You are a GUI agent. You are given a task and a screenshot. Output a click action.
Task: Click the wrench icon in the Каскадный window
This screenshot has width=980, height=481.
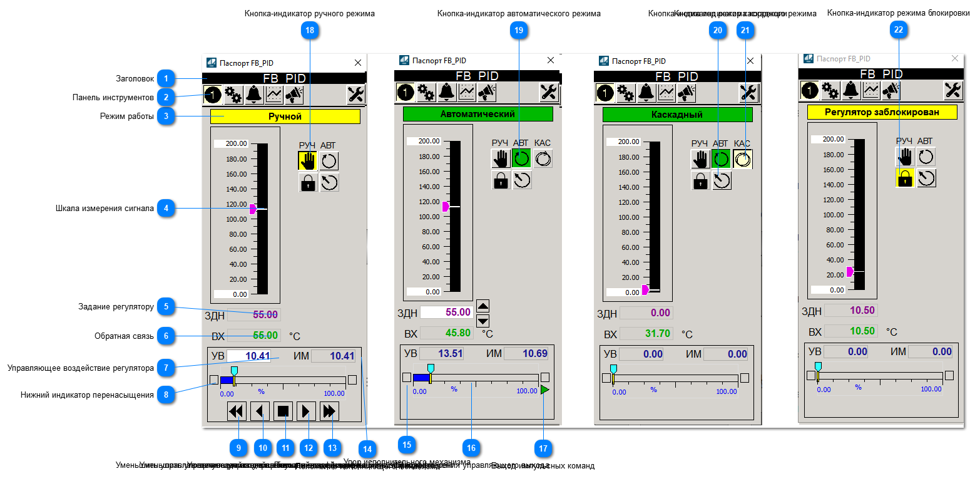[x=748, y=93]
